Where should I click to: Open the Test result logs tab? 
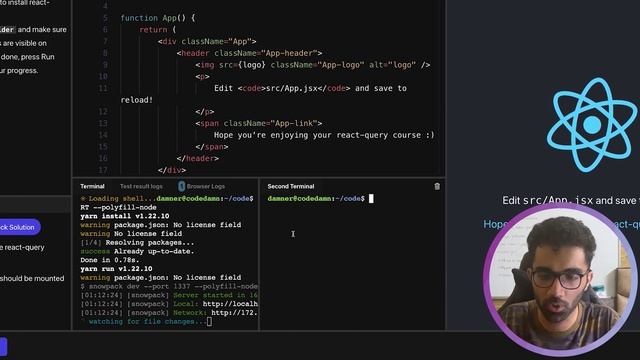point(141,187)
